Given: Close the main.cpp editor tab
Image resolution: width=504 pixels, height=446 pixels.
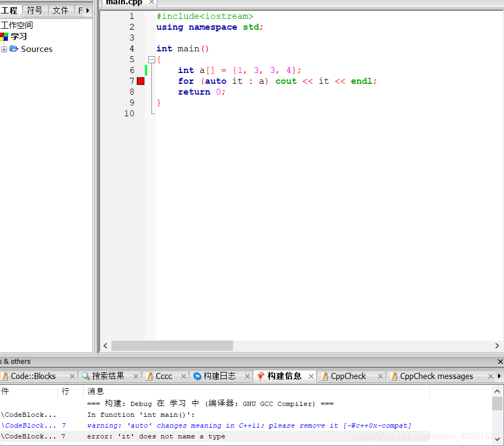Looking at the screenshot, I should 151,2.
